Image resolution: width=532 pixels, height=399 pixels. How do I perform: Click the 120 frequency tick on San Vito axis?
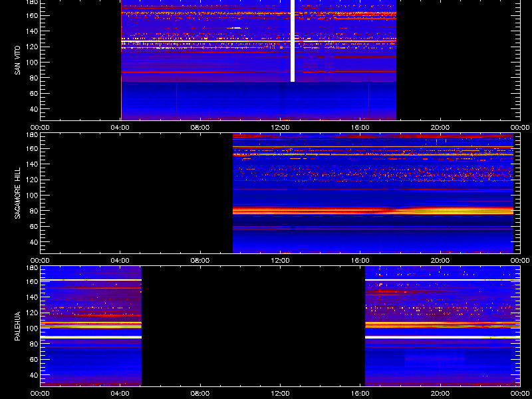33,47
